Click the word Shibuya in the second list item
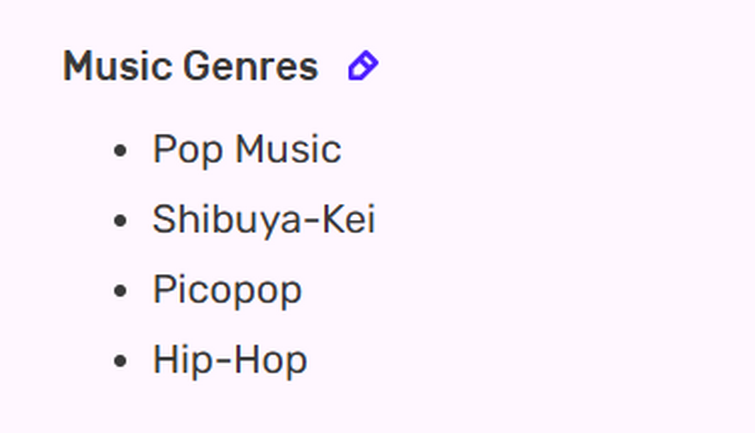The image size is (755, 433). point(228,220)
